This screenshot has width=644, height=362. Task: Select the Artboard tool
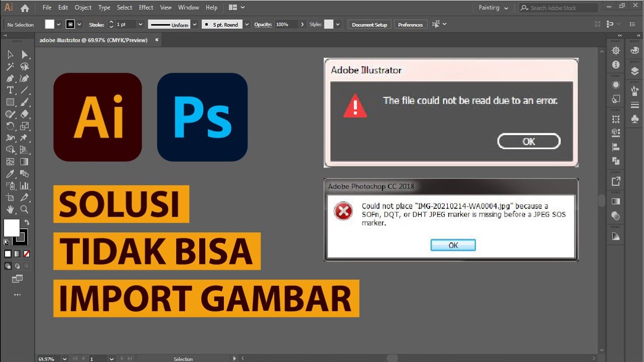pos(10,198)
